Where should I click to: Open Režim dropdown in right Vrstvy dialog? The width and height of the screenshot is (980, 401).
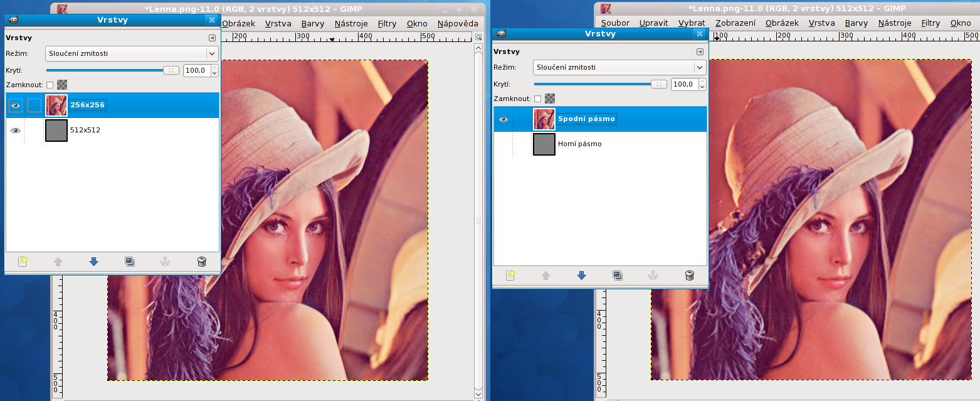pos(619,67)
